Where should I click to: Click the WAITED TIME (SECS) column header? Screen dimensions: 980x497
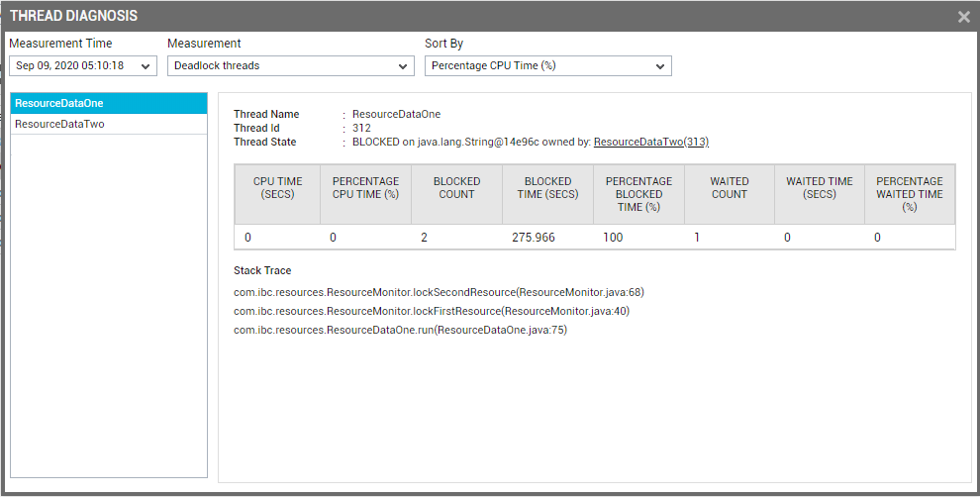[x=820, y=194]
